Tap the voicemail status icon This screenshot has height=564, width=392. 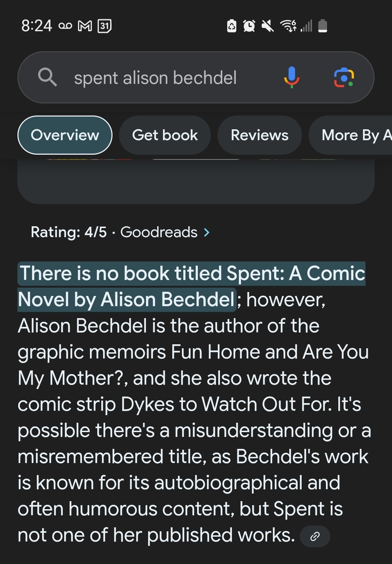click(x=65, y=26)
